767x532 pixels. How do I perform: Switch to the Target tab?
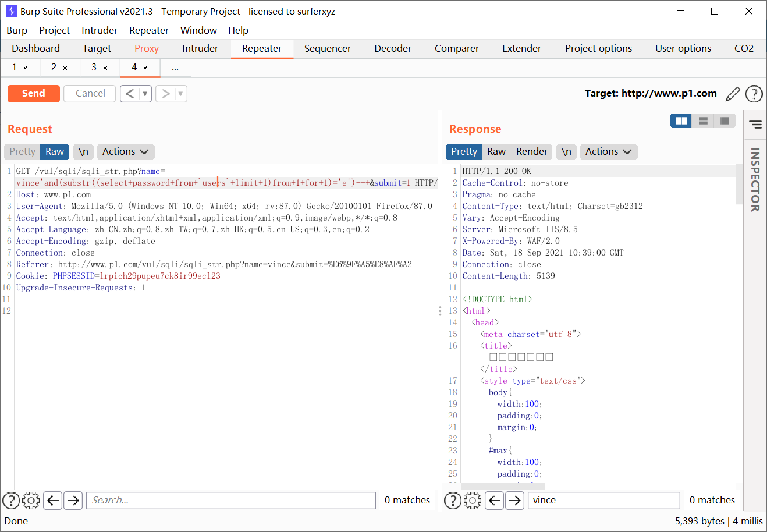click(x=97, y=48)
